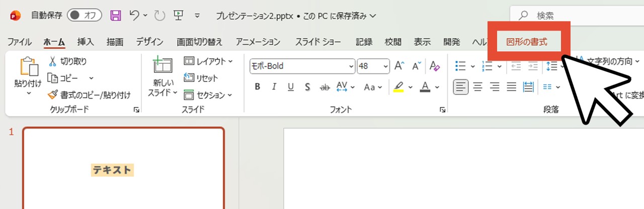
Task: Click the 貼り付け paste clipboard icon
Action: (x=28, y=67)
